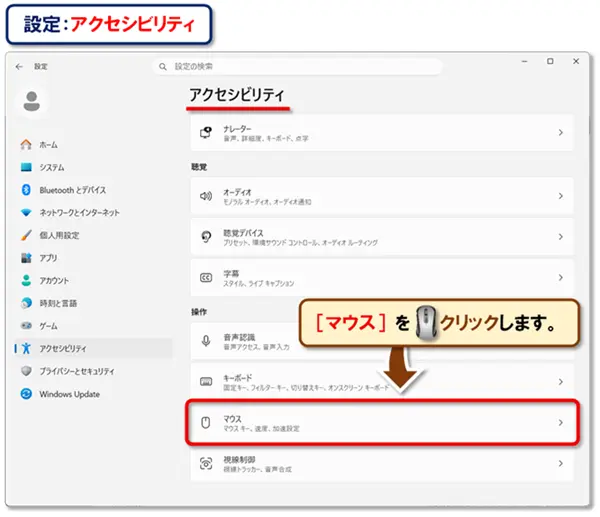The height and width of the screenshot is (517, 600).
Task: Click the 視線制御 eye-tracking icon
Action: click(x=206, y=463)
